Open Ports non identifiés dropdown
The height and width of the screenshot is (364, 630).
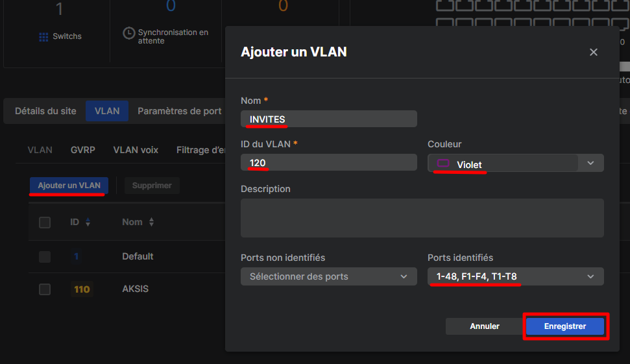[x=329, y=276]
